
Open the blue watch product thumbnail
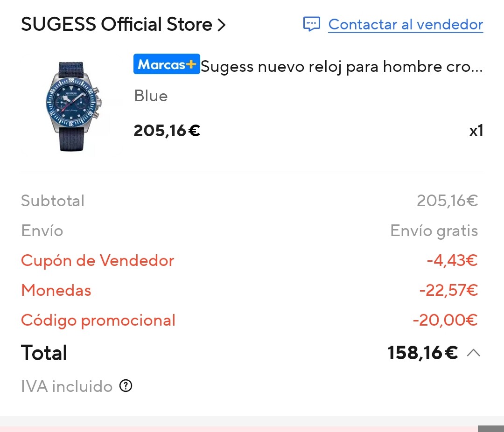74,106
